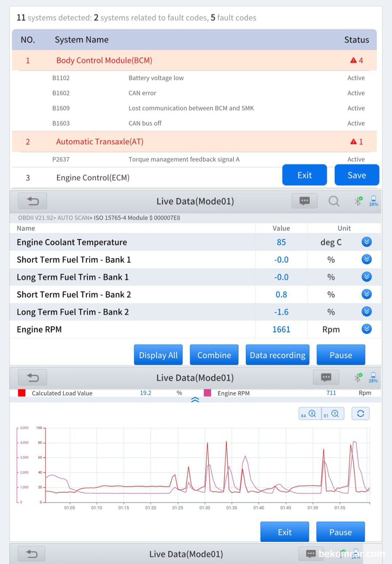
Task: Click the X1 vertical zoom icon
Action: click(332, 414)
